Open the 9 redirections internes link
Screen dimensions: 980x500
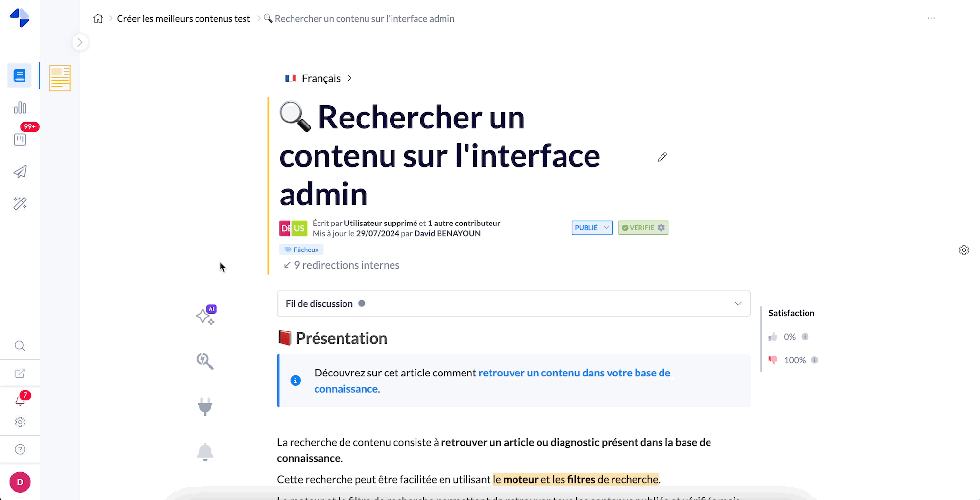346,265
